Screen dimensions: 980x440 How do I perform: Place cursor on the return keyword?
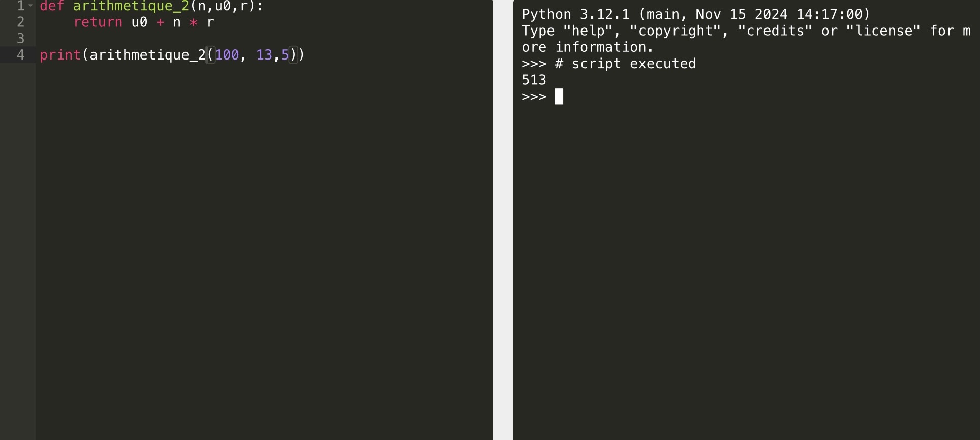[x=98, y=22]
